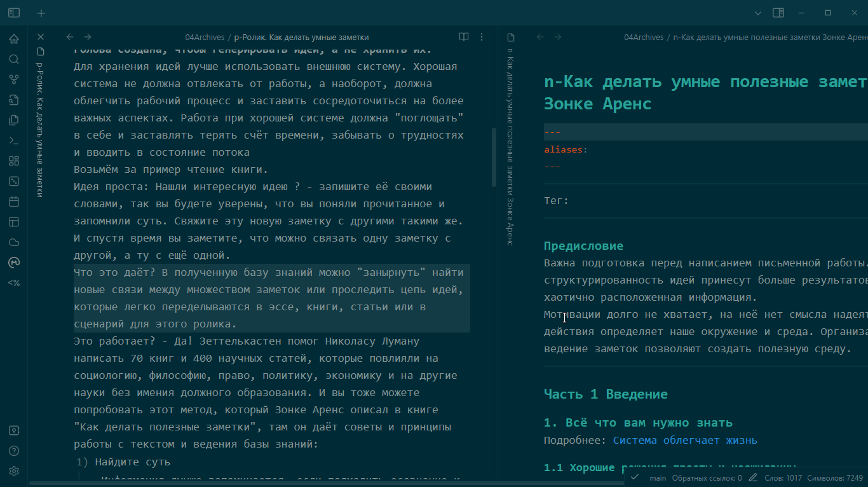Viewport: 868px width, 487px height.
Task: Click the layout template ribbon icon
Action: 14,222
